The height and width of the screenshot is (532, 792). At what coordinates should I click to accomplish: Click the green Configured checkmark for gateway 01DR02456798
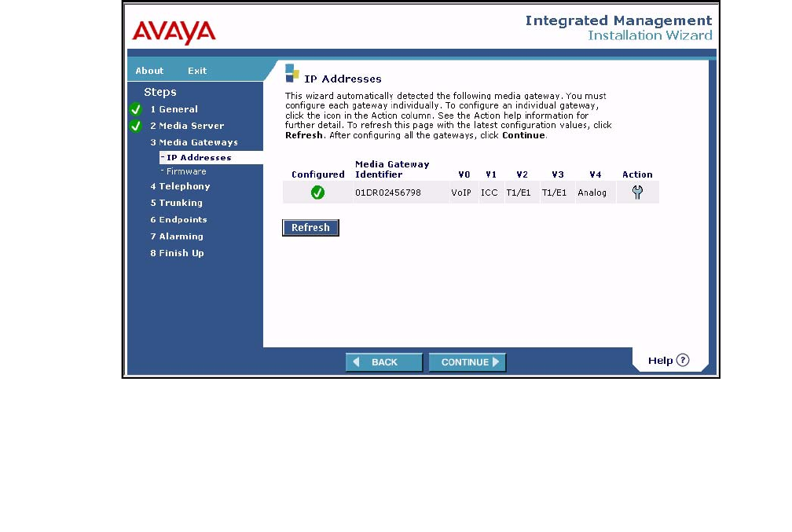(317, 193)
